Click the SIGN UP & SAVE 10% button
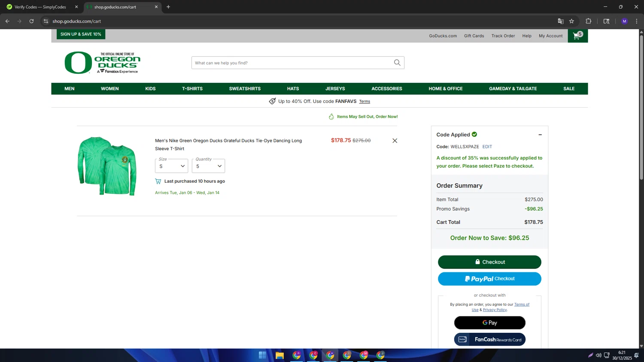 point(81,34)
